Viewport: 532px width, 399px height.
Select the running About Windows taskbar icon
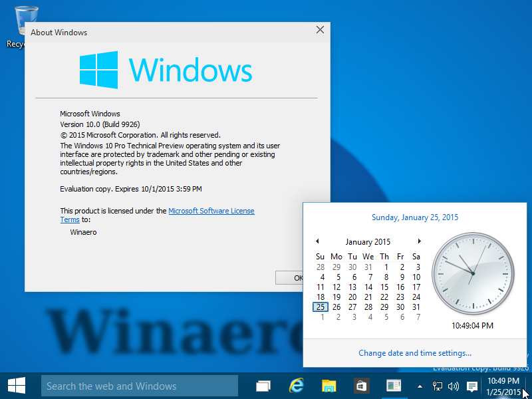[394, 386]
